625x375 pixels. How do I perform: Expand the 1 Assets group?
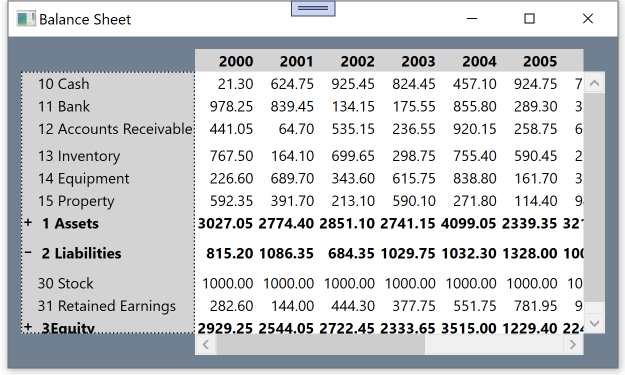click(x=28, y=223)
